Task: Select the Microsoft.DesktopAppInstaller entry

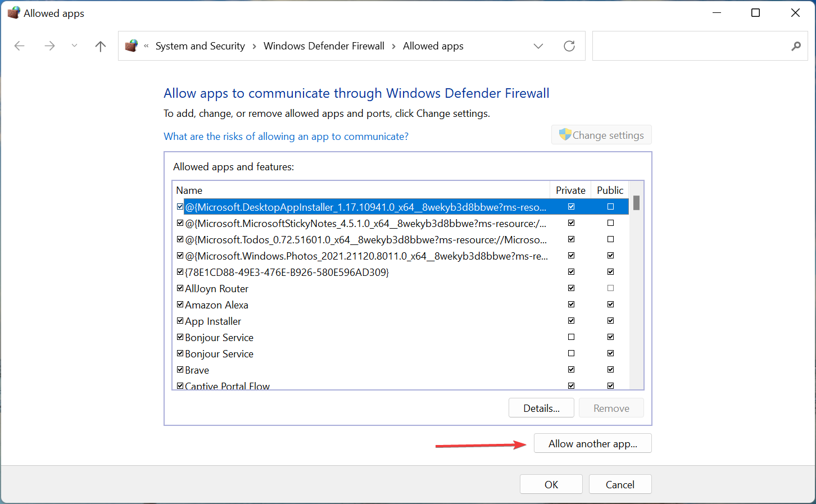Action: coord(366,207)
